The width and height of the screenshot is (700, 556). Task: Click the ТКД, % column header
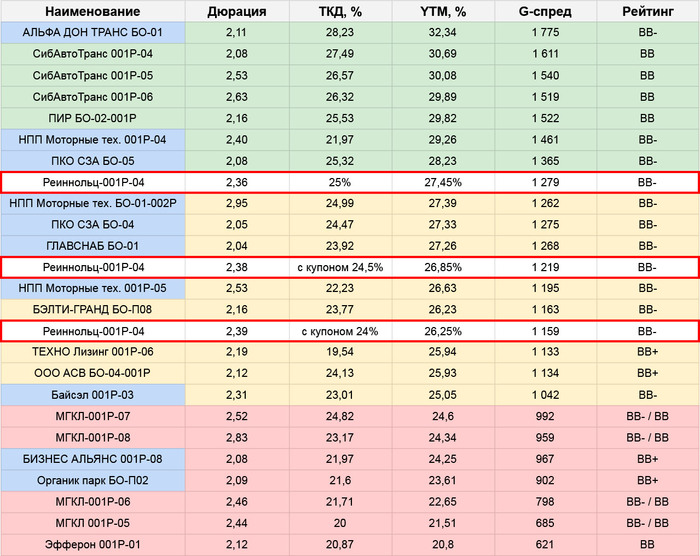pyautogui.click(x=341, y=12)
